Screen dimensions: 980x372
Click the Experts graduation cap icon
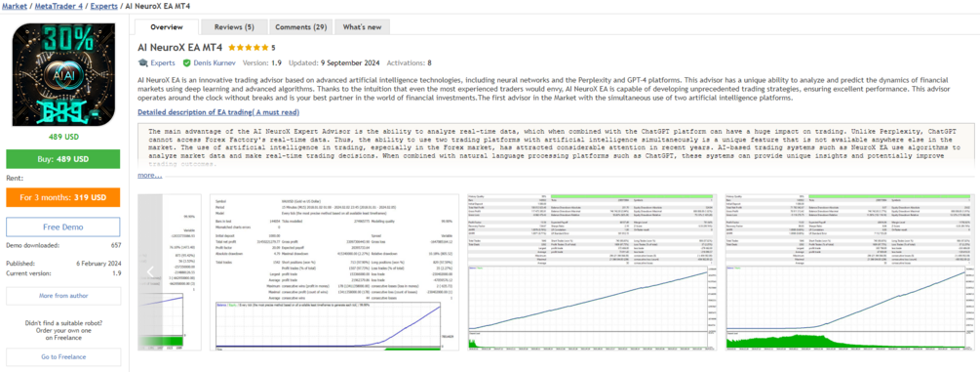143,62
